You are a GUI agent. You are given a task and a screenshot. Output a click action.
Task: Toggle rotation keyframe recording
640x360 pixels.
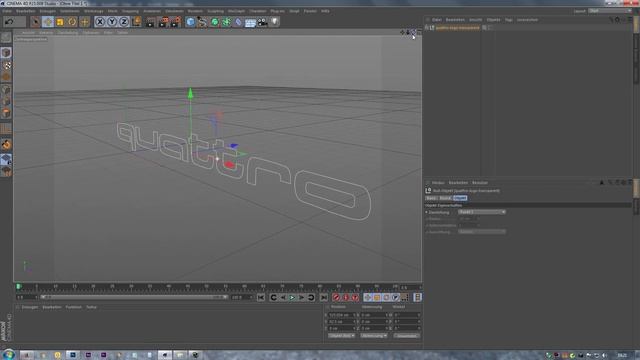coord(386,298)
